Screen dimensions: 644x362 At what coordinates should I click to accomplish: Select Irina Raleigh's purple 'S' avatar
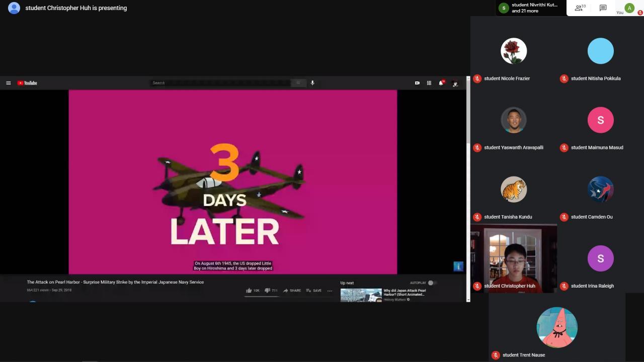coord(601,258)
